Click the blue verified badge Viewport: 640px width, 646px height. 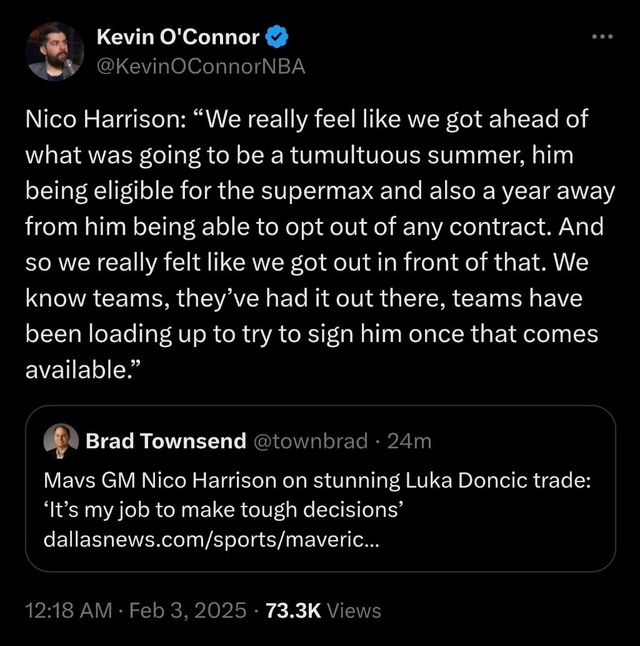tap(278, 38)
